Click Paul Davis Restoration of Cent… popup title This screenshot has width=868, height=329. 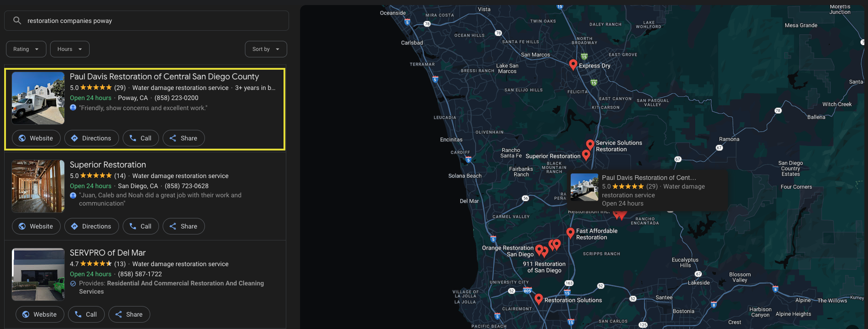point(649,178)
